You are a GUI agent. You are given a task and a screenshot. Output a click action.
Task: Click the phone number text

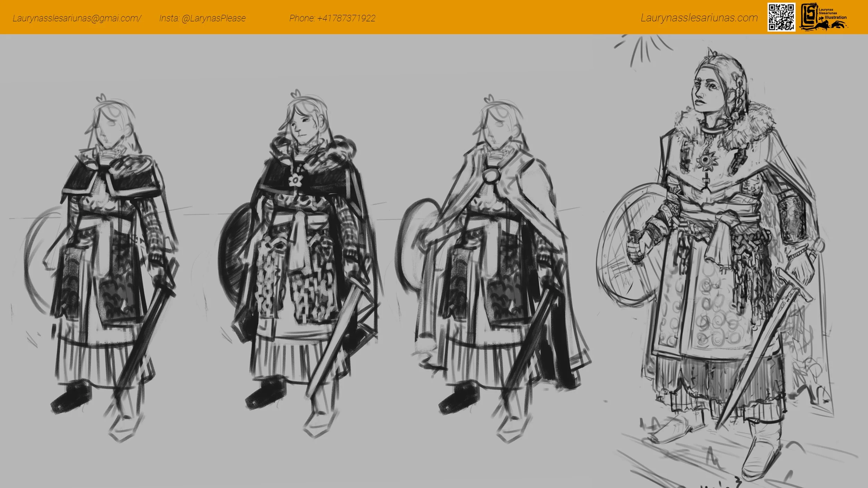pos(332,18)
